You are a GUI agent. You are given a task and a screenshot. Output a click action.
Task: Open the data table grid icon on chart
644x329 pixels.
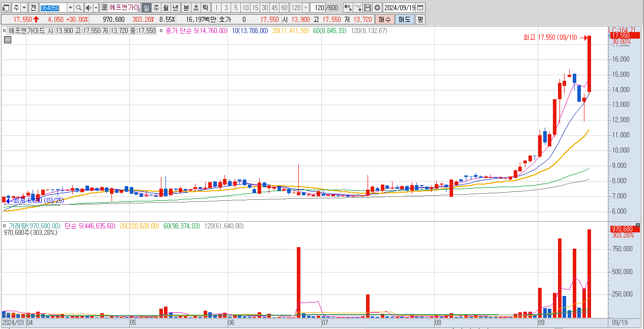pyautogui.click(x=8, y=40)
